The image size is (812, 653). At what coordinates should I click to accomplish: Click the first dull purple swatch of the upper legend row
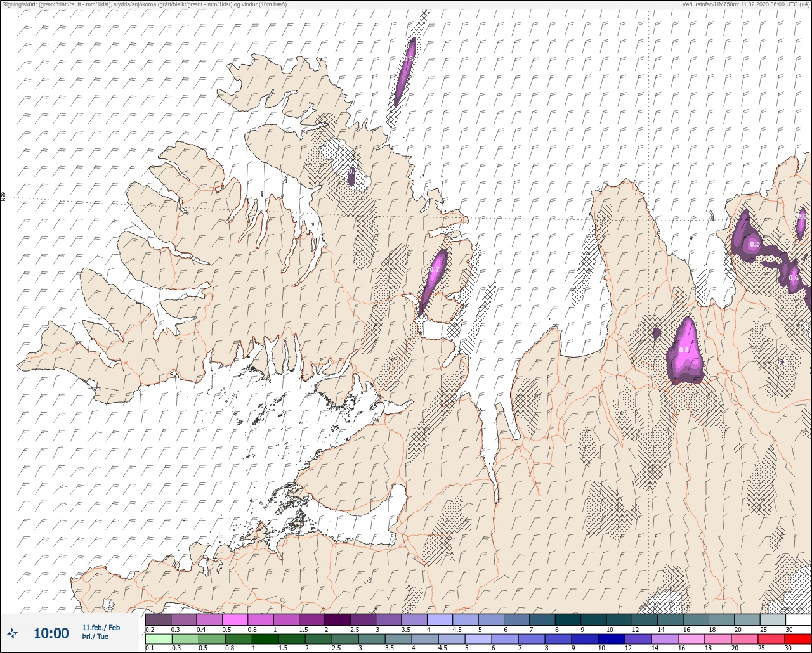[x=158, y=619]
